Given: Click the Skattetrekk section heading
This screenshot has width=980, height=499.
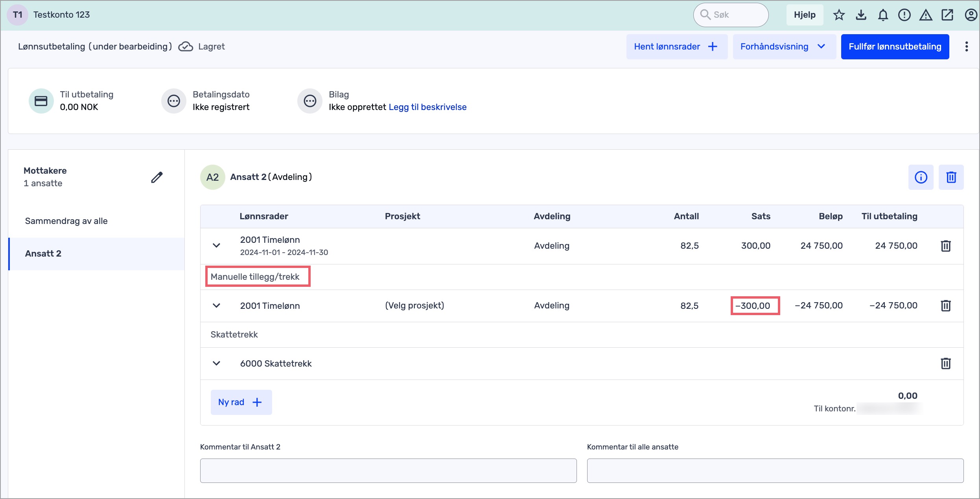Looking at the screenshot, I should pos(234,335).
